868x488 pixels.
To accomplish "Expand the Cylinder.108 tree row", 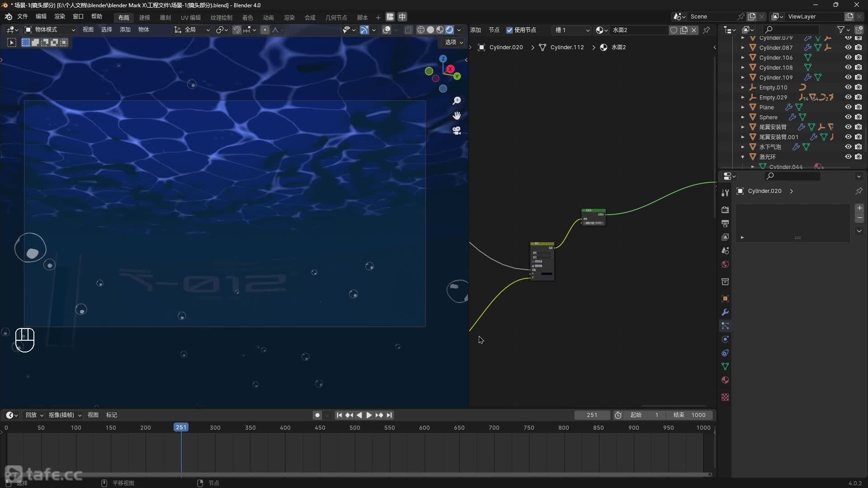I will click(x=742, y=67).
